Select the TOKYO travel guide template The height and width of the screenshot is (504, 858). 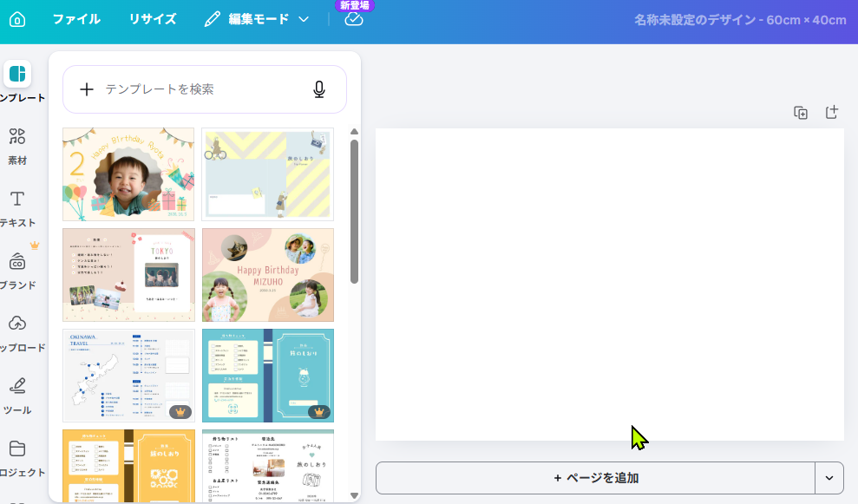[128, 275]
